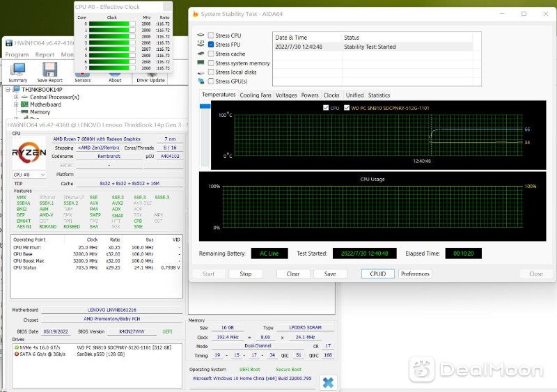The image size is (557, 392).
Task: Click the Save button in AIDA64
Action: tap(330, 274)
